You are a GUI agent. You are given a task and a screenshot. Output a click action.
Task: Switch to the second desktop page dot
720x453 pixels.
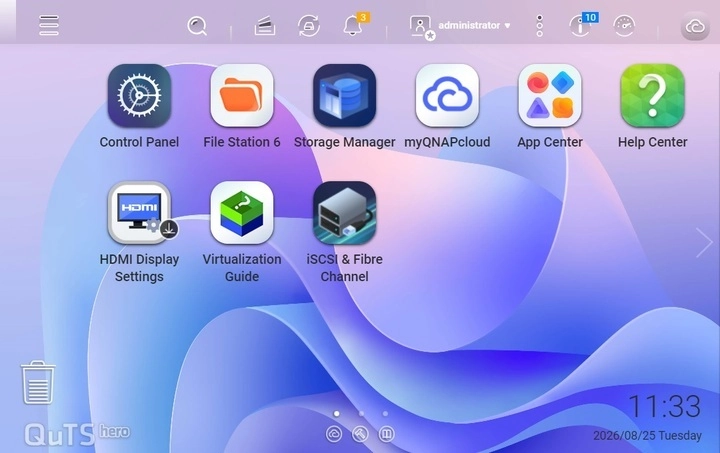pos(361,414)
